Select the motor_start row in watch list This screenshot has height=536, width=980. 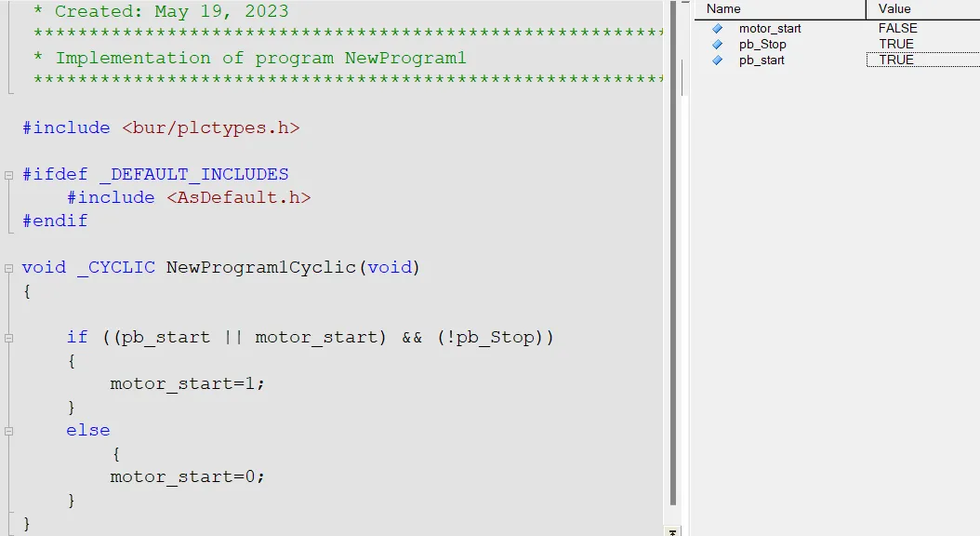click(838, 28)
